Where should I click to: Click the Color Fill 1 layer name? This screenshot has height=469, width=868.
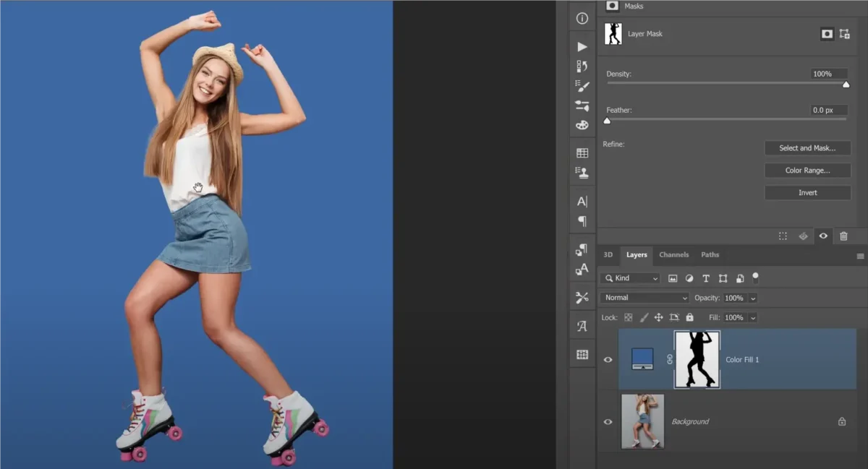pyautogui.click(x=742, y=359)
